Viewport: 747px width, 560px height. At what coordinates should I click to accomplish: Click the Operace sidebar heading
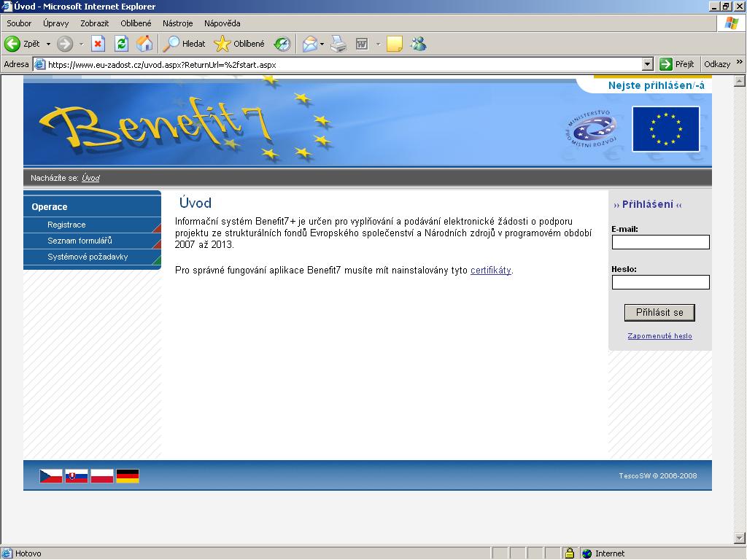(50, 206)
